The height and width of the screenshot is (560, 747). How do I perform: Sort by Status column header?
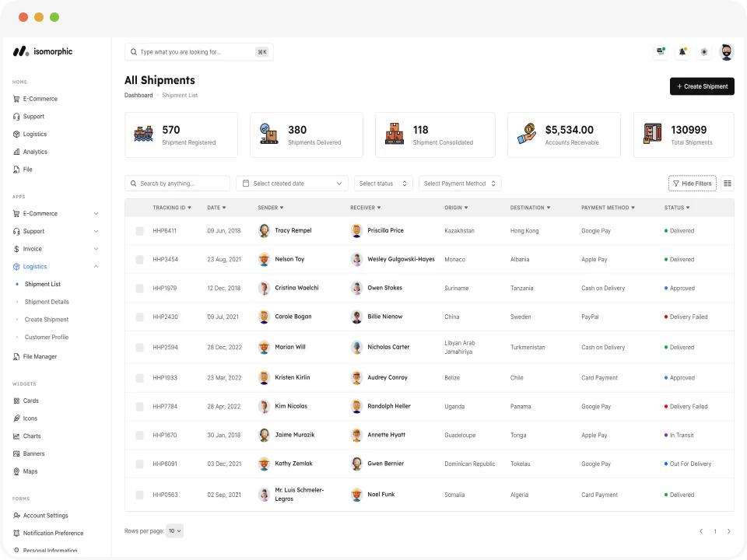(x=677, y=208)
